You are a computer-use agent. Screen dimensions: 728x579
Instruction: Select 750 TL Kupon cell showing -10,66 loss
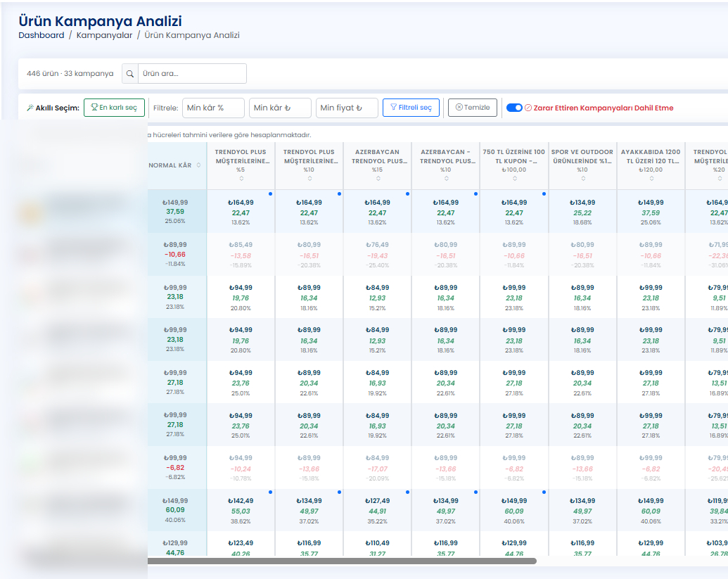[x=514, y=255]
